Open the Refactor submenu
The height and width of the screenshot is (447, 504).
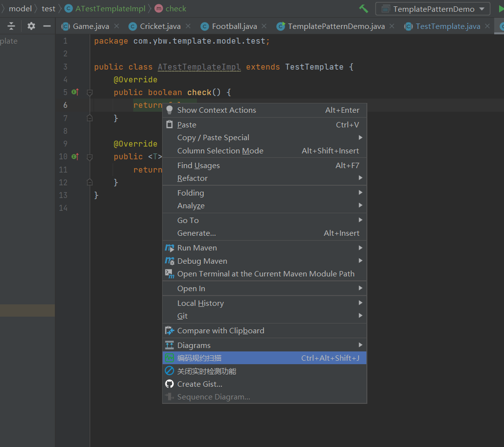pyautogui.click(x=264, y=178)
